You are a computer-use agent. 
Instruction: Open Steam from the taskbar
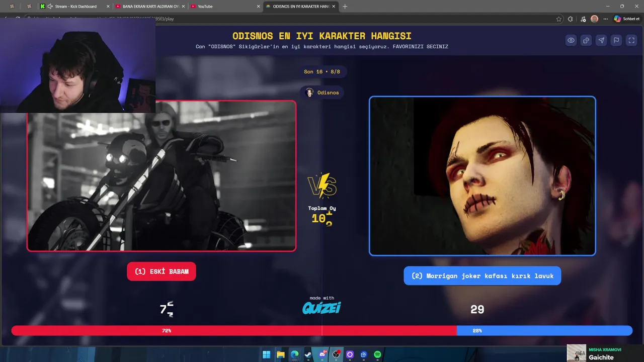pos(308,354)
